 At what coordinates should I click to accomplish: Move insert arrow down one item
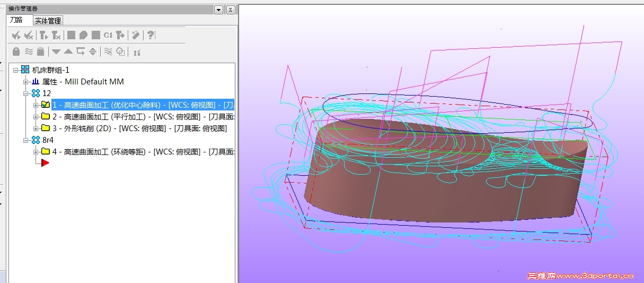click(56, 52)
